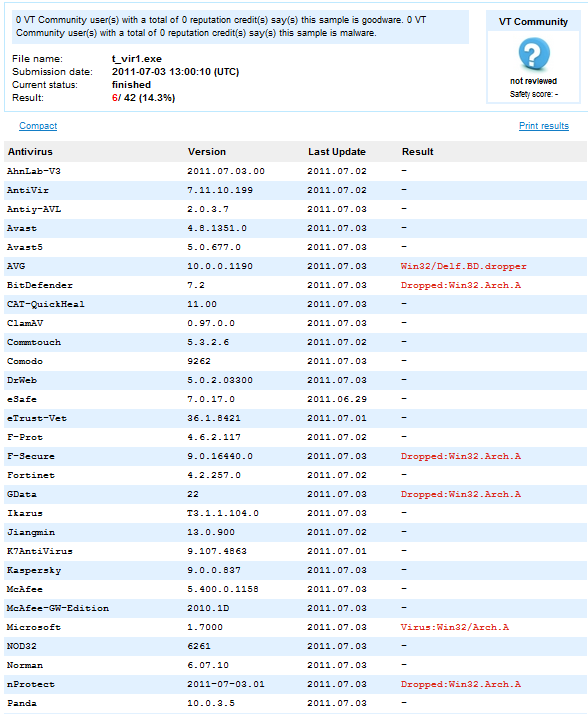The width and height of the screenshot is (588, 714).
Task: Click the NOD32 version 6261
Action: (x=199, y=647)
